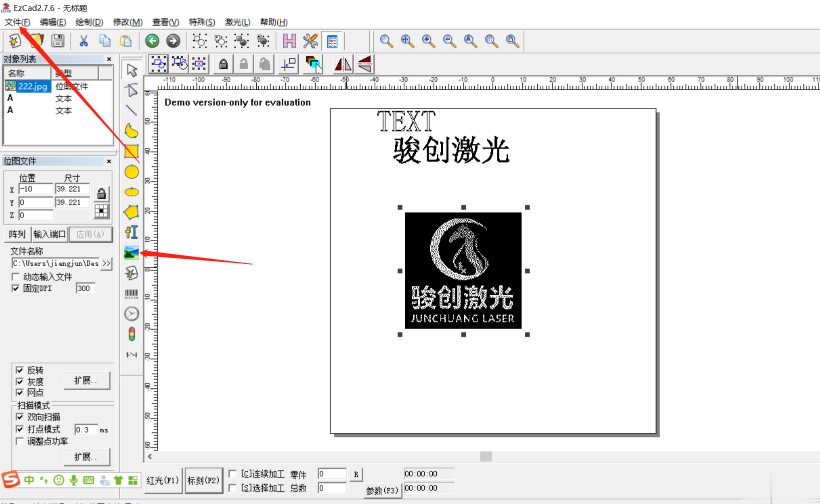Select the Vector file import tool

click(x=132, y=273)
